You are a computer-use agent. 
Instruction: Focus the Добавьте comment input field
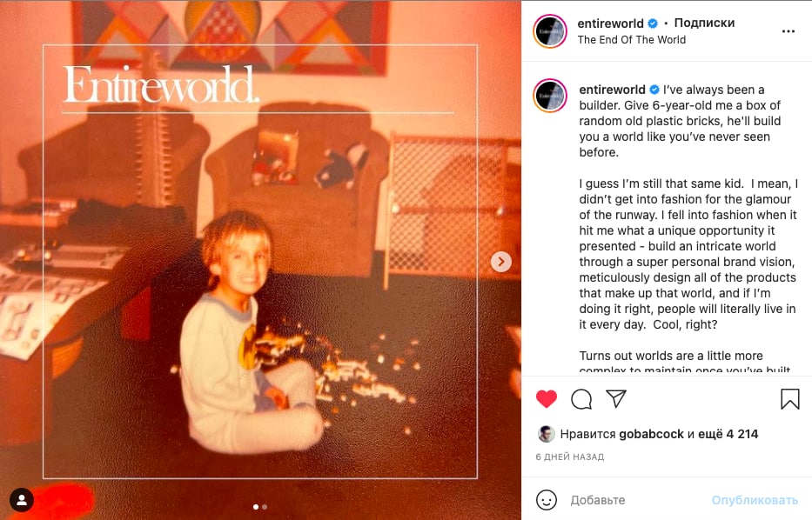637,500
